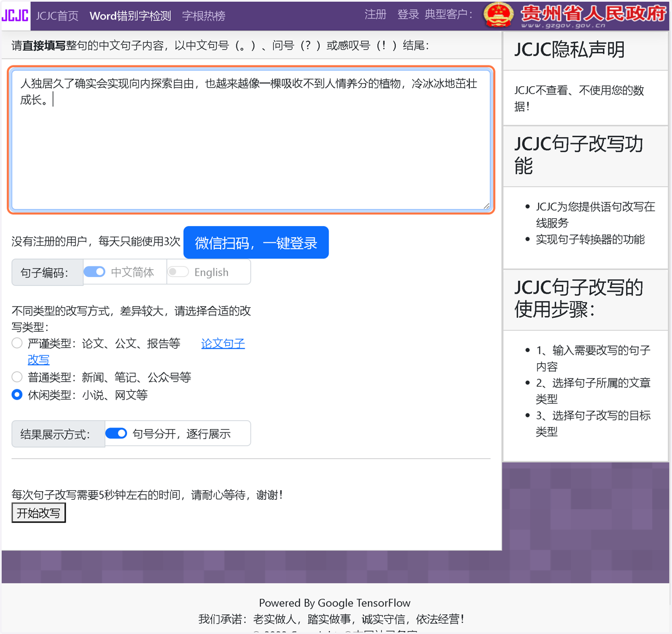Open 字根热榜 menu item
Screen dimensions: 672x634
[204, 16]
